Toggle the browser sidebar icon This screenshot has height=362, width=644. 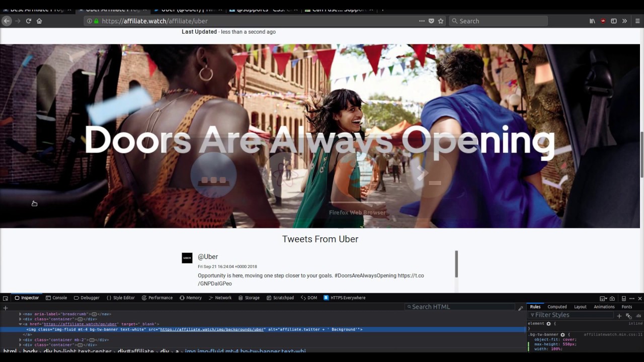coord(614,21)
